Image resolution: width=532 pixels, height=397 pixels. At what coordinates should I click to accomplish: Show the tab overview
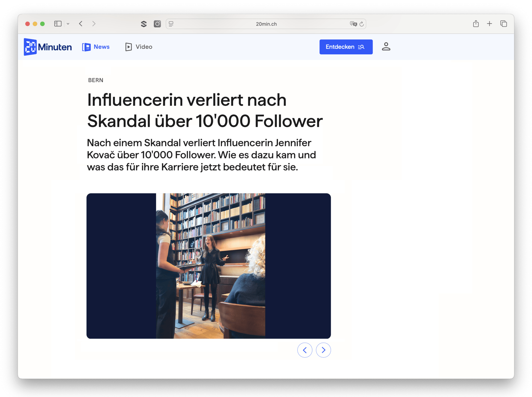pos(503,24)
